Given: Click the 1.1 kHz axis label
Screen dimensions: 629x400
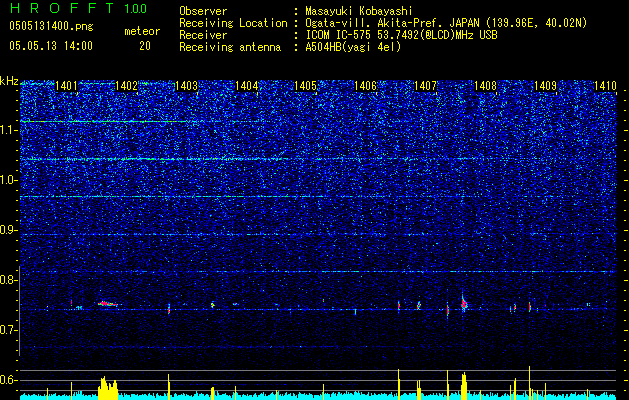Looking at the screenshot, I should click(x=9, y=130).
